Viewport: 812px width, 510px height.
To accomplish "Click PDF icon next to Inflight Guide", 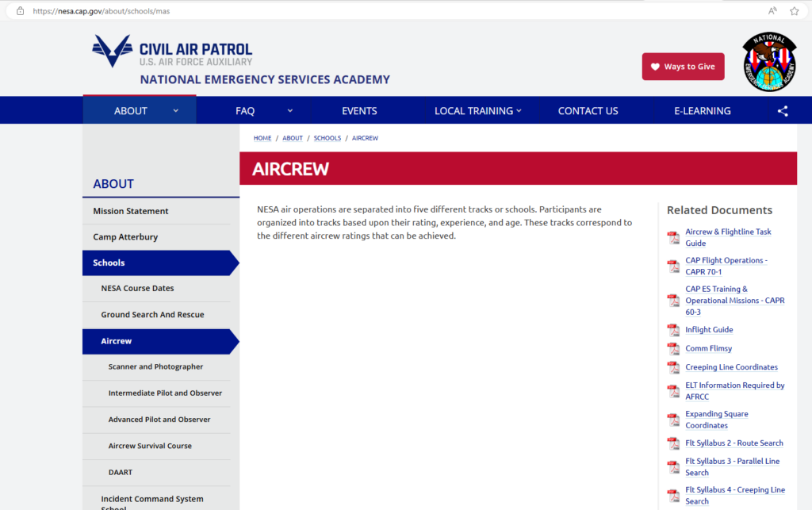I will coord(673,330).
